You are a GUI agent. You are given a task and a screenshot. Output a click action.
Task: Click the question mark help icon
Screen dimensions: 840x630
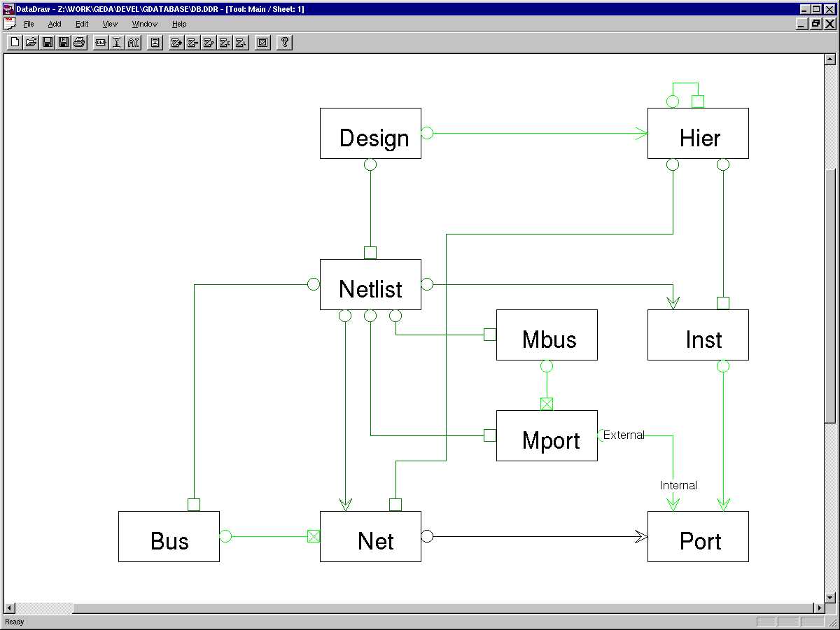[284, 43]
